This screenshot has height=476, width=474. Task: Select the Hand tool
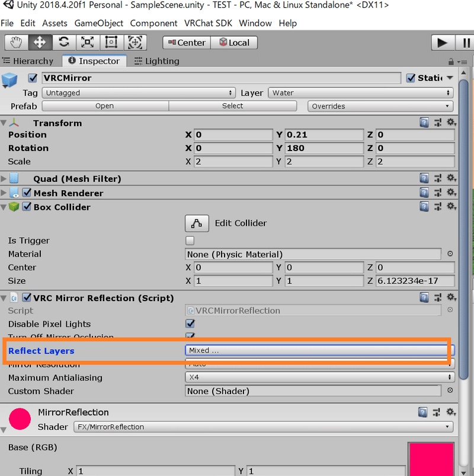[17, 43]
